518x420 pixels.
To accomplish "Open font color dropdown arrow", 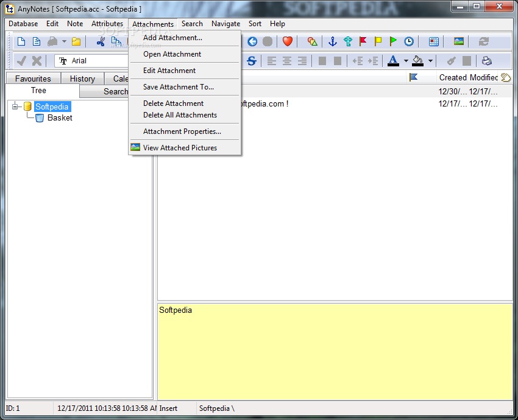I will (x=406, y=61).
